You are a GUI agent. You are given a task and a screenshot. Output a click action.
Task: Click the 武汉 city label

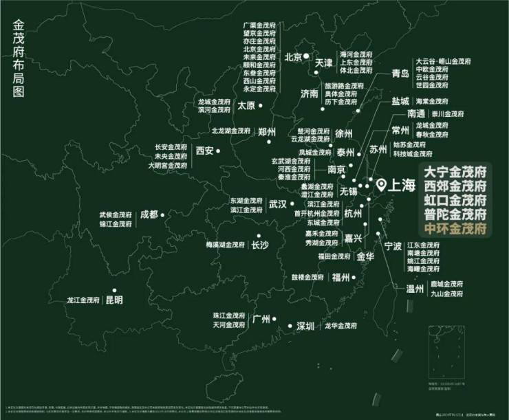278,204
